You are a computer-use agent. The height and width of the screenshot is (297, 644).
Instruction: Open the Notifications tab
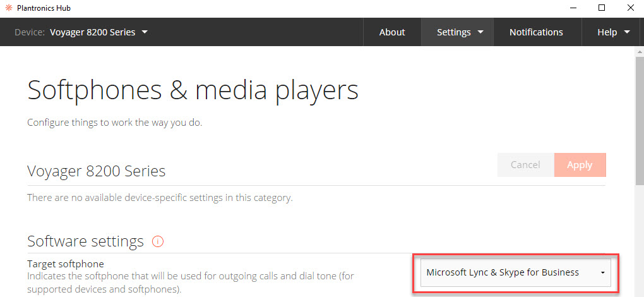tap(536, 32)
